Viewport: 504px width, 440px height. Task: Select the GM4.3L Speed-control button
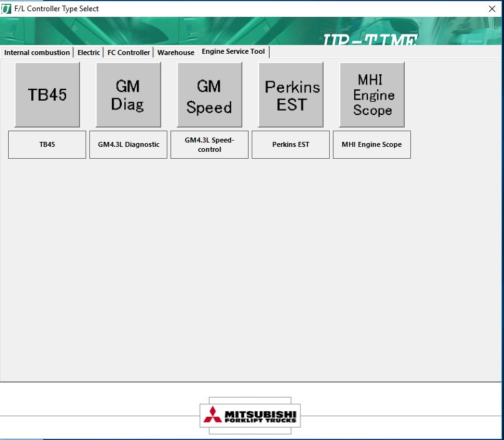click(210, 144)
